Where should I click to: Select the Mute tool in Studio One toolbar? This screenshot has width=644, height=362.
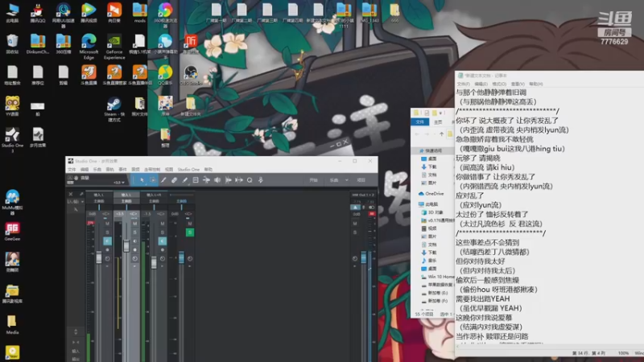[196, 180]
